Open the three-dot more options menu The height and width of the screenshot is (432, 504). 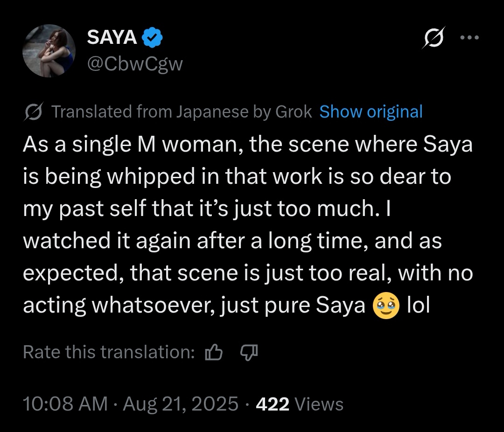click(469, 38)
